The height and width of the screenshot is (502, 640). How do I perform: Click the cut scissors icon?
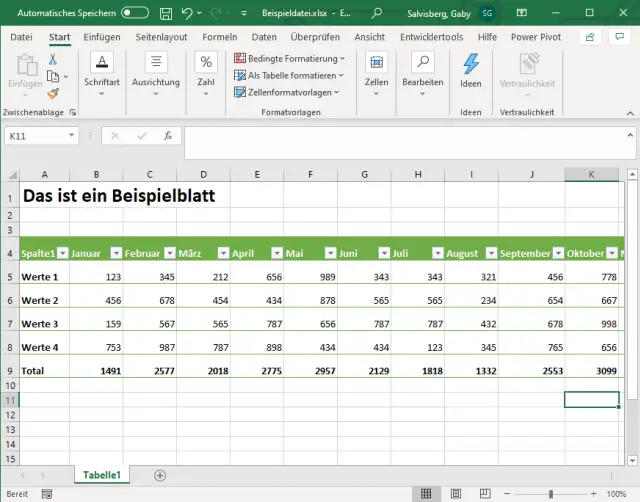53,60
